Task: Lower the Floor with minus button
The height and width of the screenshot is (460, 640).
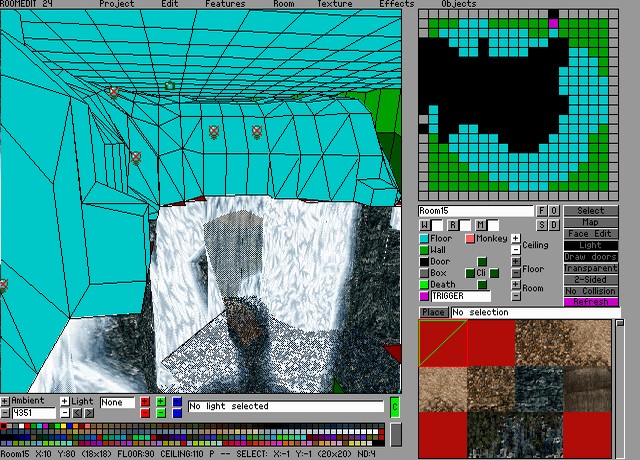Action: [516, 273]
